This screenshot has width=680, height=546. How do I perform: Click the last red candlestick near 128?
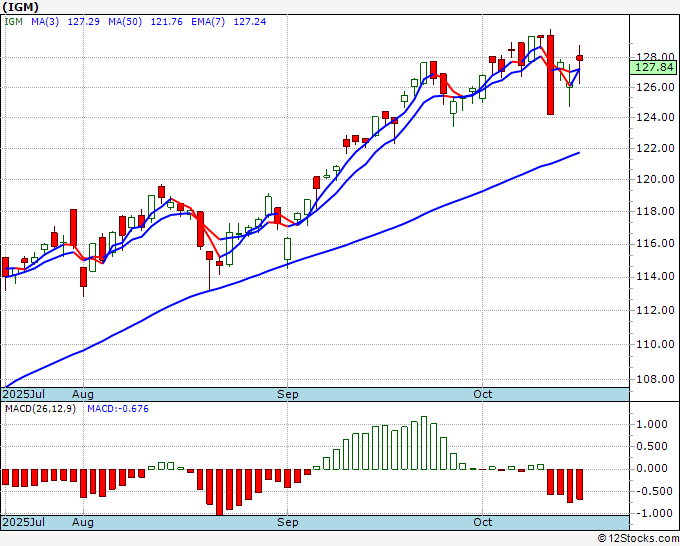point(579,58)
